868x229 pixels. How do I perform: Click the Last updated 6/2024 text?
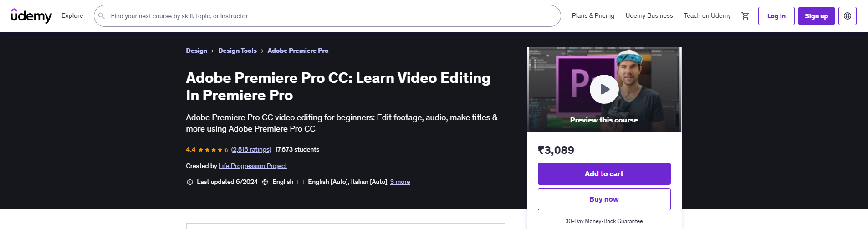click(x=227, y=182)
